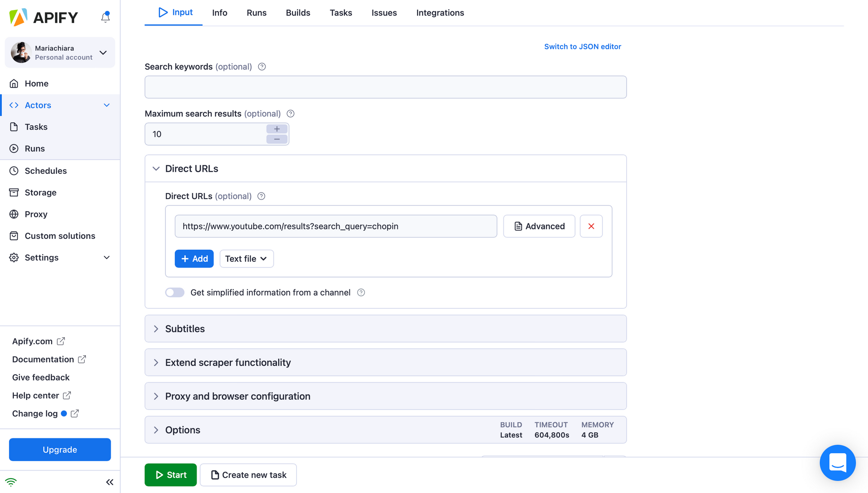Open Help center link
The width and height of the screenshot is (868, 493).
[x=42, y=395]
